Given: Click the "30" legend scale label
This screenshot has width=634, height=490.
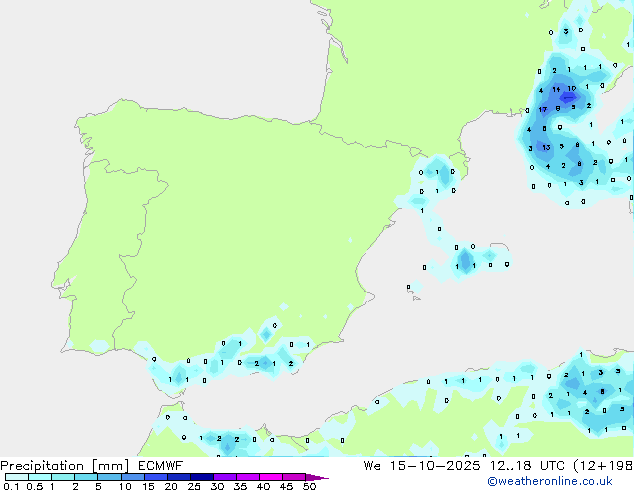Looking at the screenshot, I should (217, 486).
